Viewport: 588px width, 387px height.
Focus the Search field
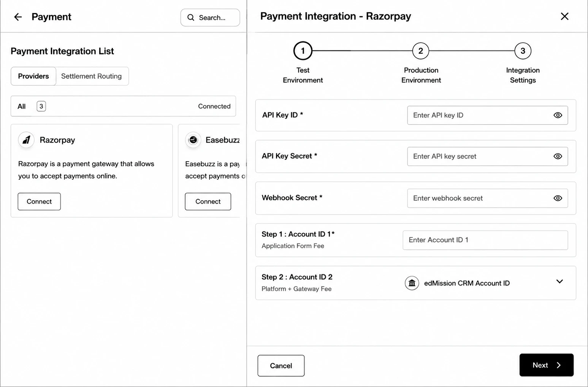coord(210,18)
